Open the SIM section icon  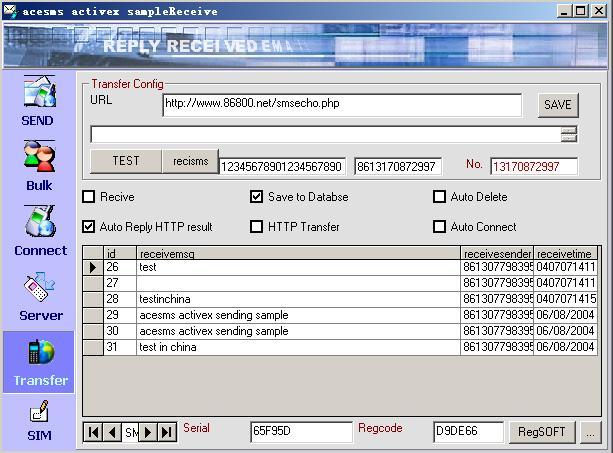[39, 412]
